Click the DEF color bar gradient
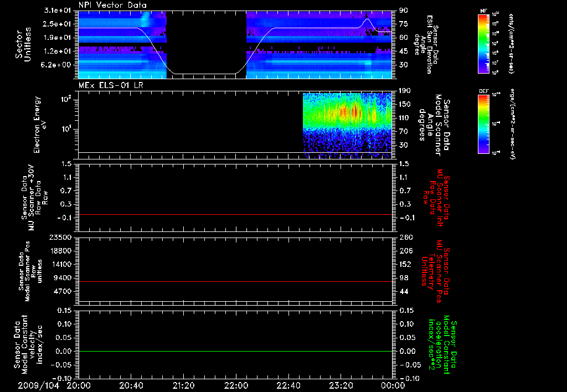 483,124
